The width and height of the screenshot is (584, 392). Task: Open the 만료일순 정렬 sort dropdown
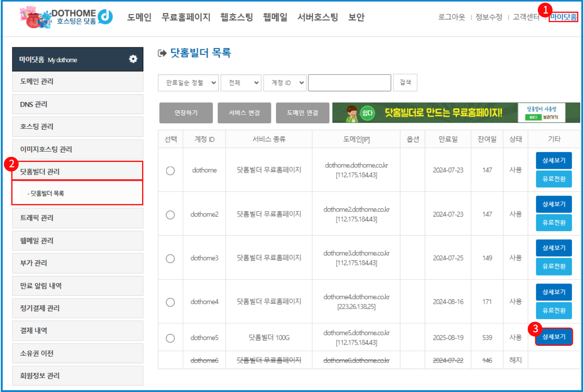click(x=188, y=83)
